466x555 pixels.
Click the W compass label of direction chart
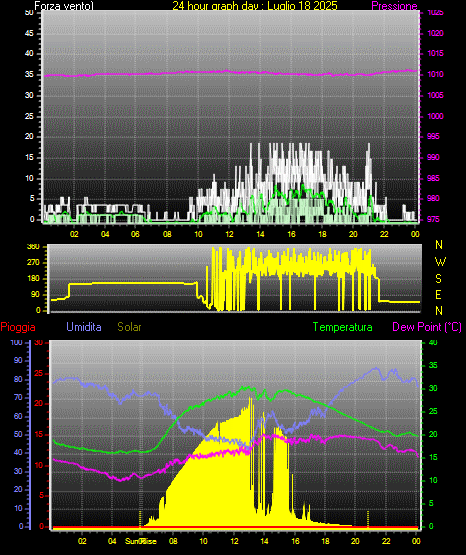pos(440,262)
